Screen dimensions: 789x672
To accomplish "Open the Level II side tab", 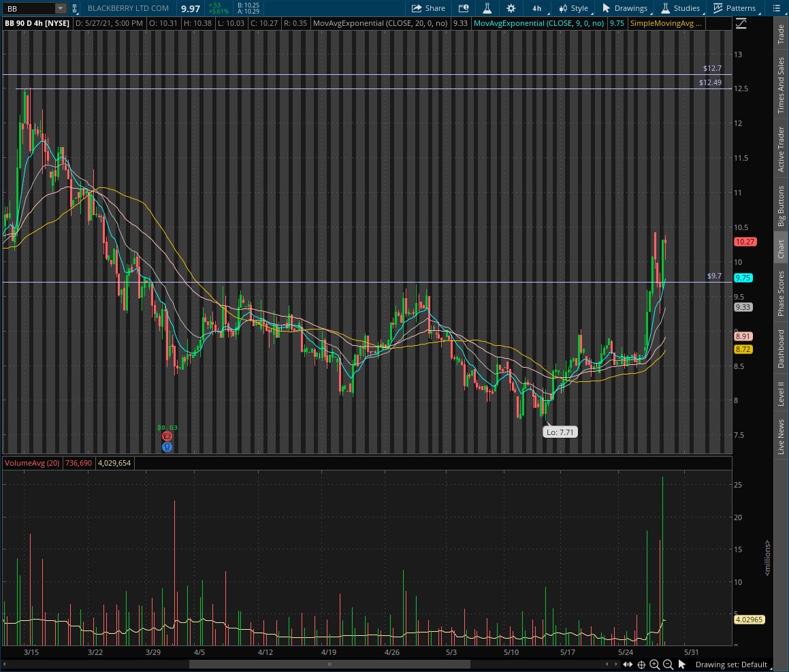I will (780, 394).
